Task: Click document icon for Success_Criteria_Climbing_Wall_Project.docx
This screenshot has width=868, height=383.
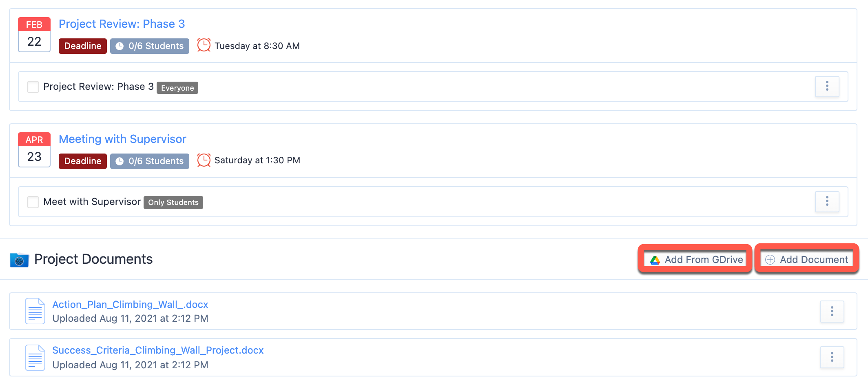Action: click(x=35, y=357)
